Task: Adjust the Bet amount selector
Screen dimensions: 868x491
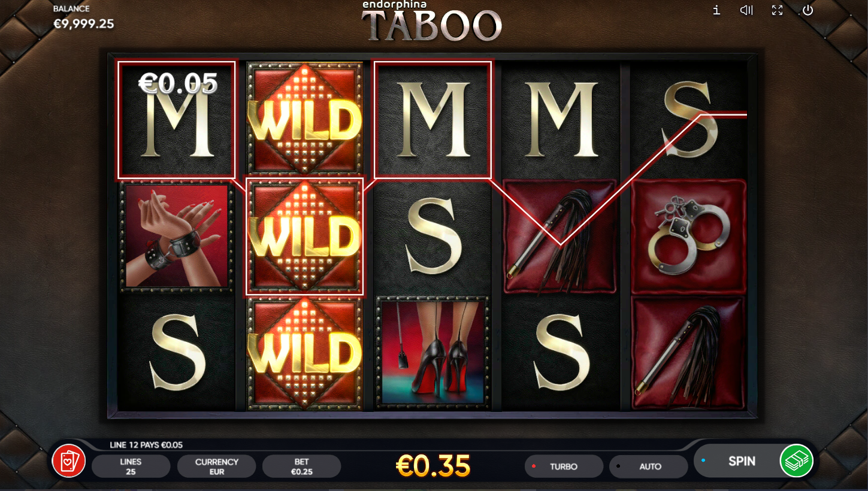Action: [301, 466]
